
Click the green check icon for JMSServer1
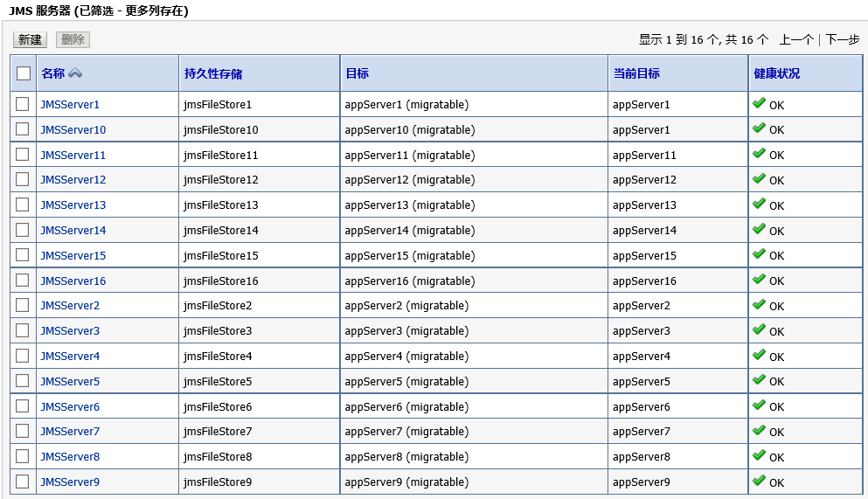(x=759, y=103)
